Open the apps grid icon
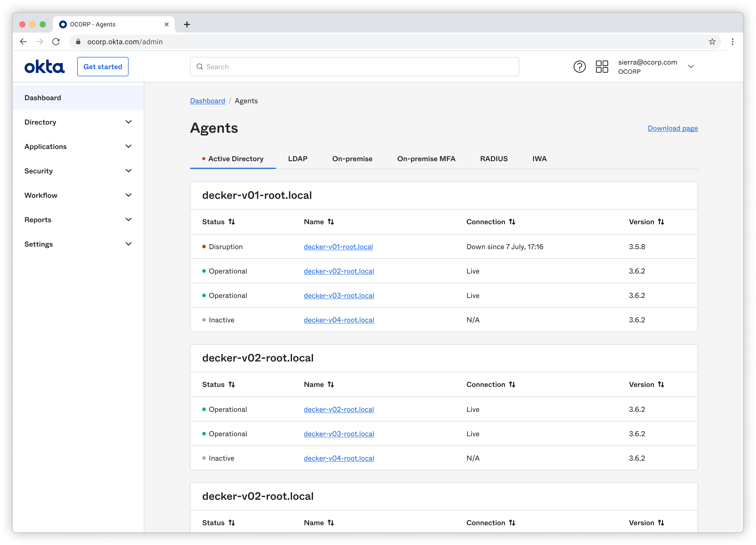This screenshot has height=545, width=756. 602,67
